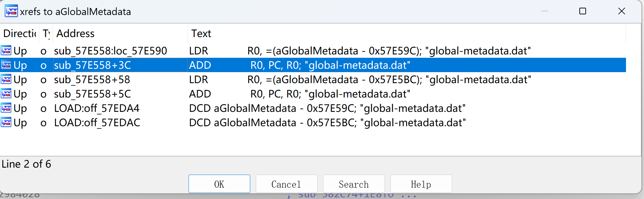Click xref icon for LOAD:off_57EDAC row
The height and width of the screenshot is (199, 644).
point(6,123)
